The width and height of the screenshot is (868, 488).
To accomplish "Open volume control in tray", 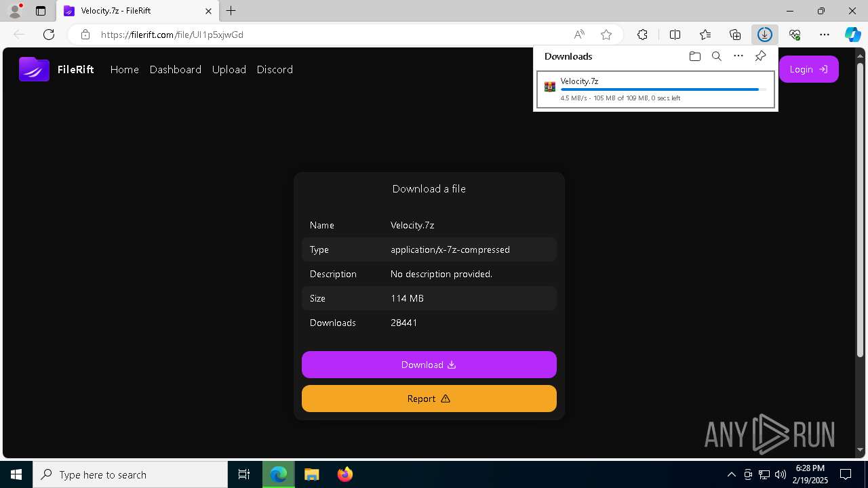I will pyautogui.click(x=781, y=474).
